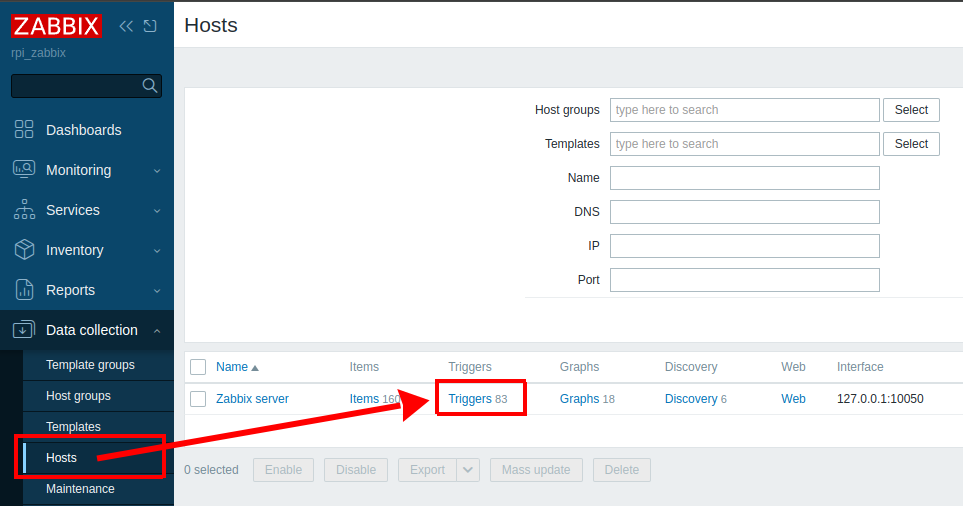Click the Delete button
963x506 pixels.
coord(622,470)
